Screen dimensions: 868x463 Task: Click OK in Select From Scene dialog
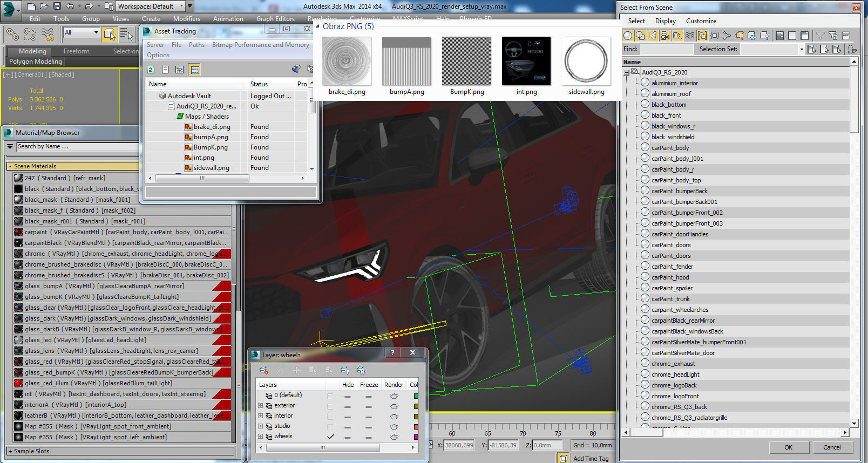coord(789,447)
